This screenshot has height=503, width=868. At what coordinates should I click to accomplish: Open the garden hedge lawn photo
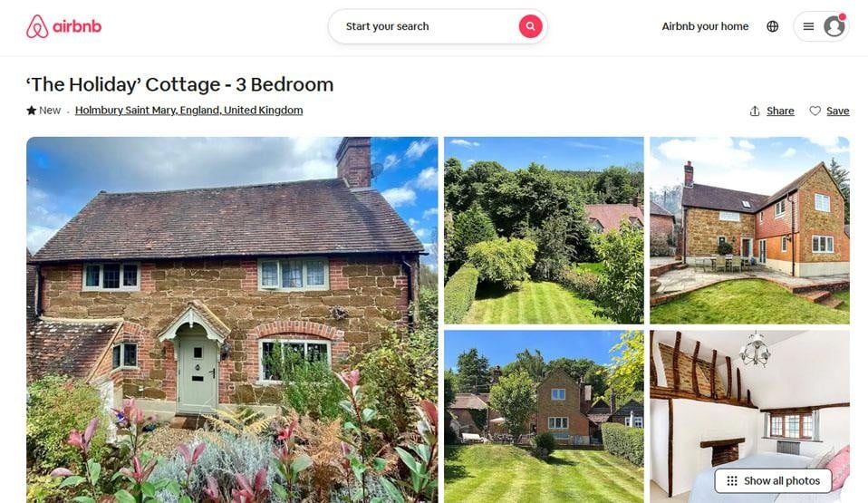[544, 230]
